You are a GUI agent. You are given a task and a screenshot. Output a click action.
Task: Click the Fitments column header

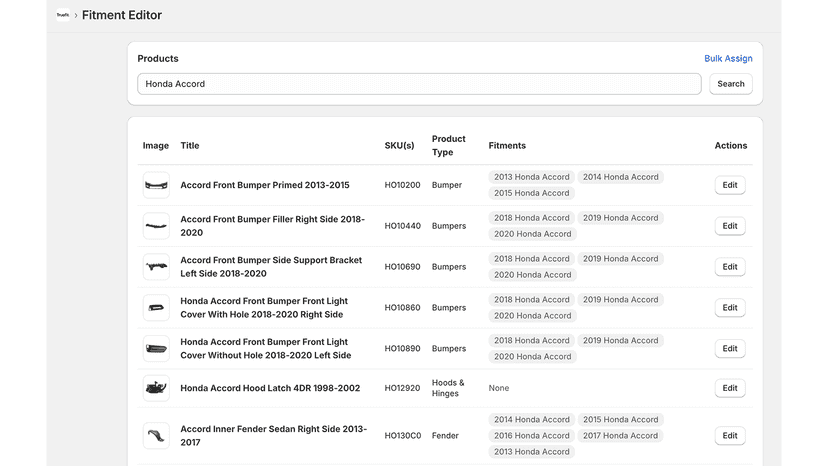point(507,146)
